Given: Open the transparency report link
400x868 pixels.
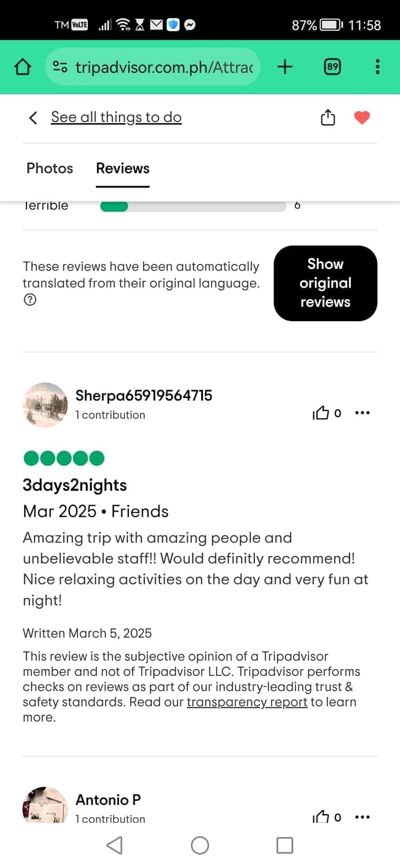Looking at the screenshot, I should (247, 703).
